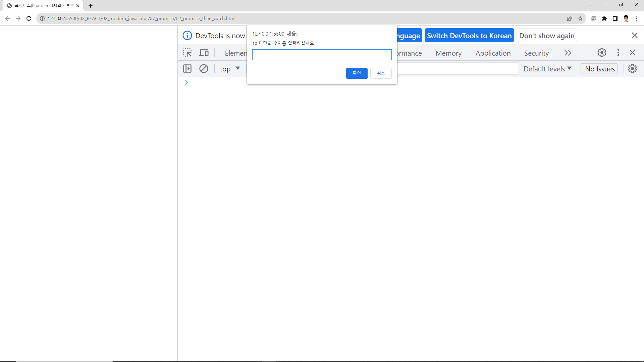Click the Switch DevTools to Korean button
Viewport: 644px width, 362px height.
point(469,36)
